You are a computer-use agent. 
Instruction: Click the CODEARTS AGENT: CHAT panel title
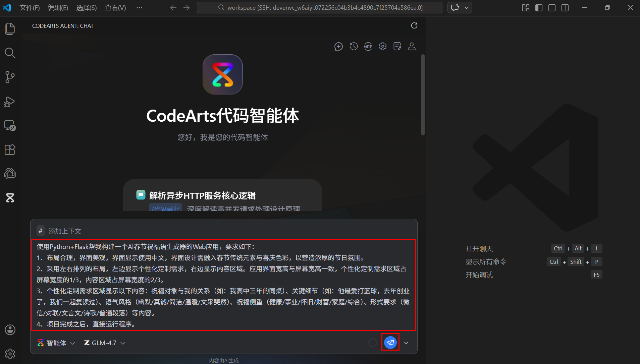tap(63, 26)
